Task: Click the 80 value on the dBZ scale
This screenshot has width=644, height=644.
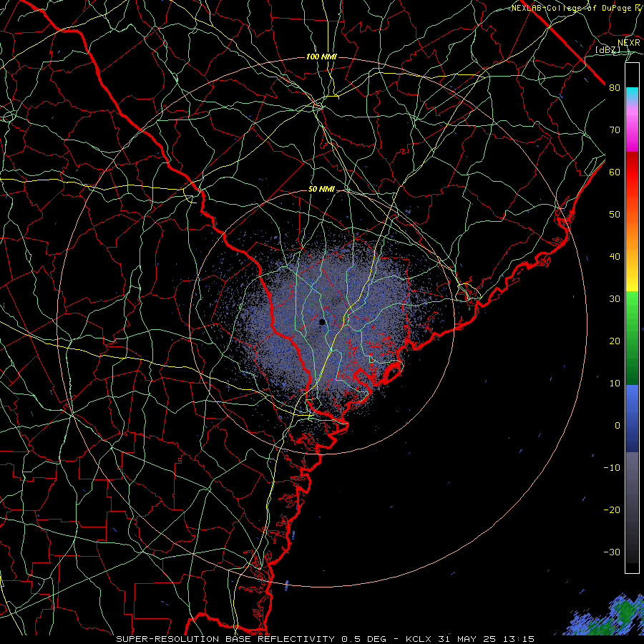Action: 615,88
